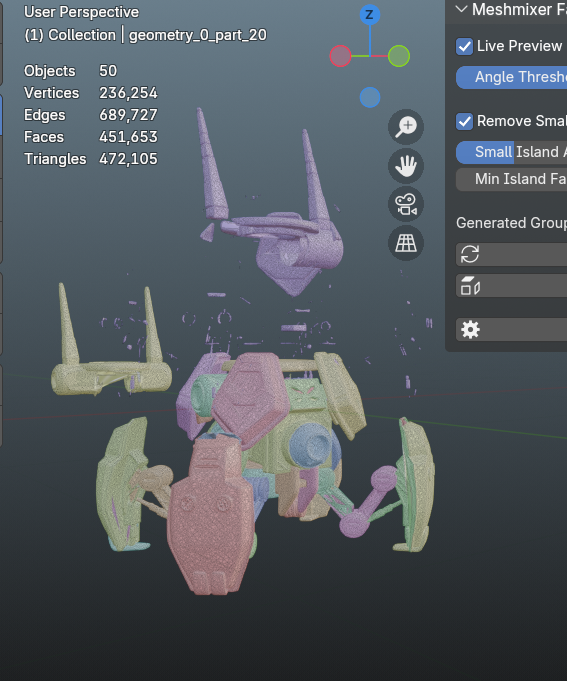The height and width of the screenshot is (681, 567).
Task: Click the red X axis gizmo circle
Action: tap(340, 56)
